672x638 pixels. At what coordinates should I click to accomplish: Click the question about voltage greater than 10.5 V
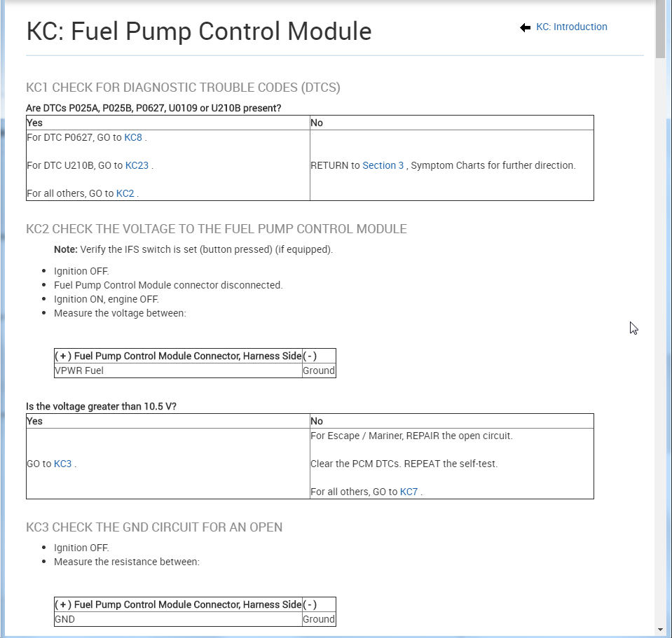[101, 407]
